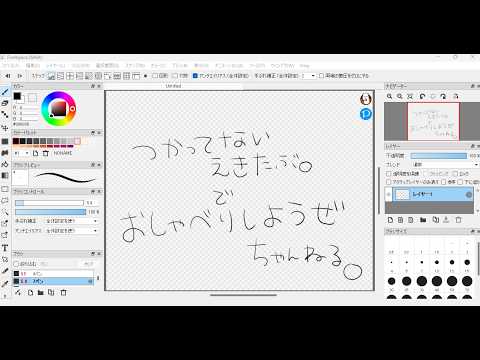Hide レイヤー1 layer visibility

tap(389, 195)
